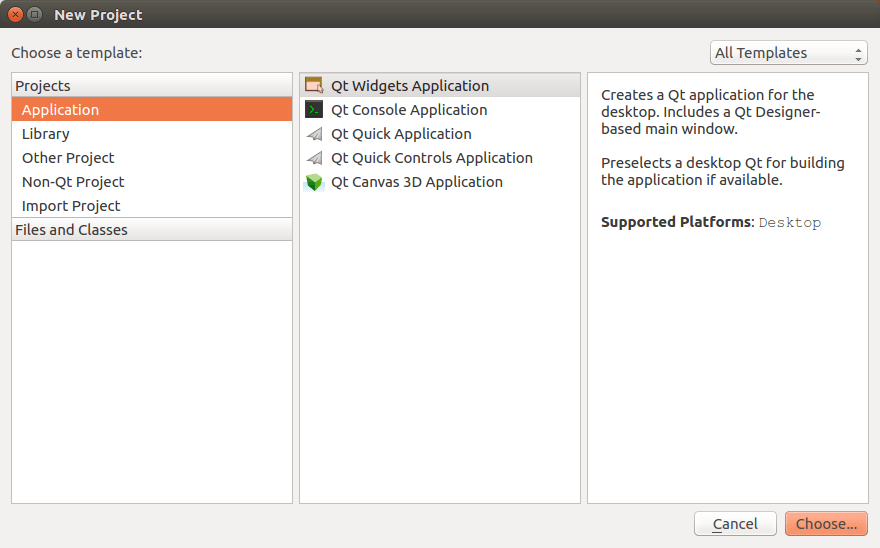This screenshot has height=548, width=880.
Task: Select Qt Quick Controls Application text
Action: (x=432, y=158)
